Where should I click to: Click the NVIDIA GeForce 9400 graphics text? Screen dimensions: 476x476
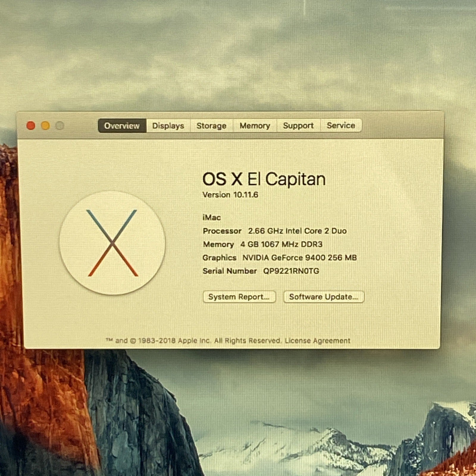pos(299,258)
